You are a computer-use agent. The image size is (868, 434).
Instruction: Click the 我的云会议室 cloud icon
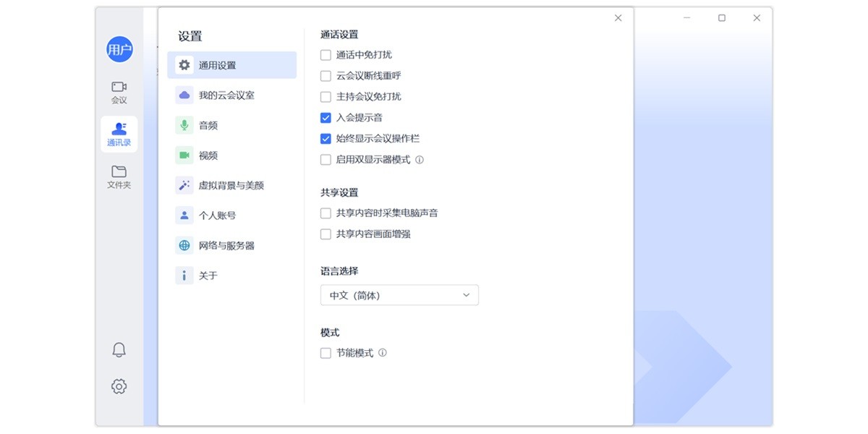(184, 94)
